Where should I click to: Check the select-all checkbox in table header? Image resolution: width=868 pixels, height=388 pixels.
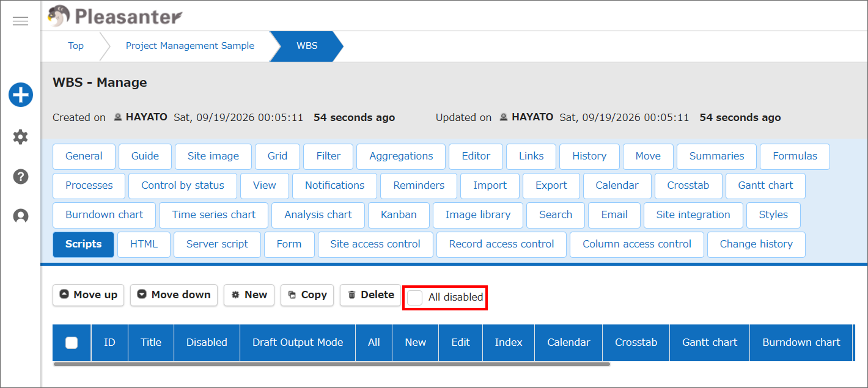click(72, 343)
